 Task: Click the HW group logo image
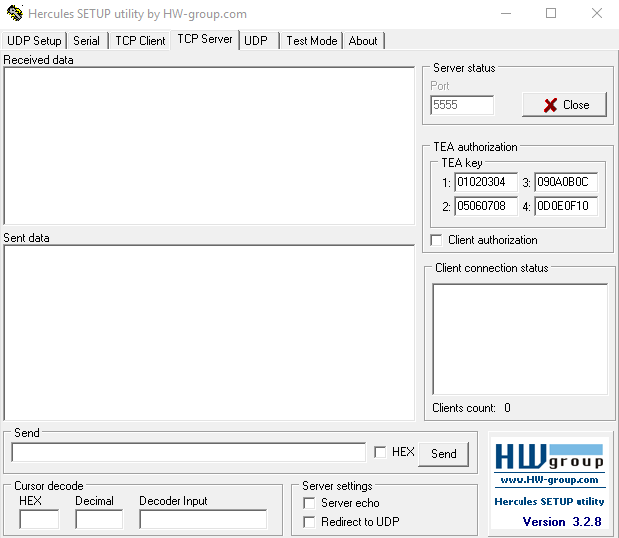[549, 457]
